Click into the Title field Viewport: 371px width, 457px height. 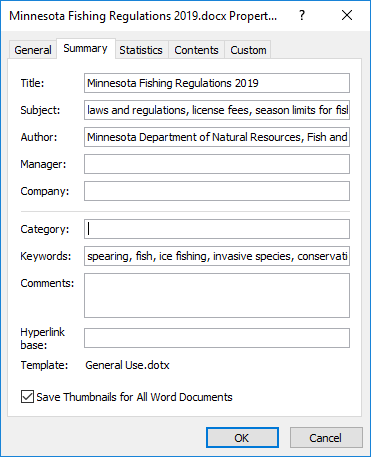coord(217,83)
